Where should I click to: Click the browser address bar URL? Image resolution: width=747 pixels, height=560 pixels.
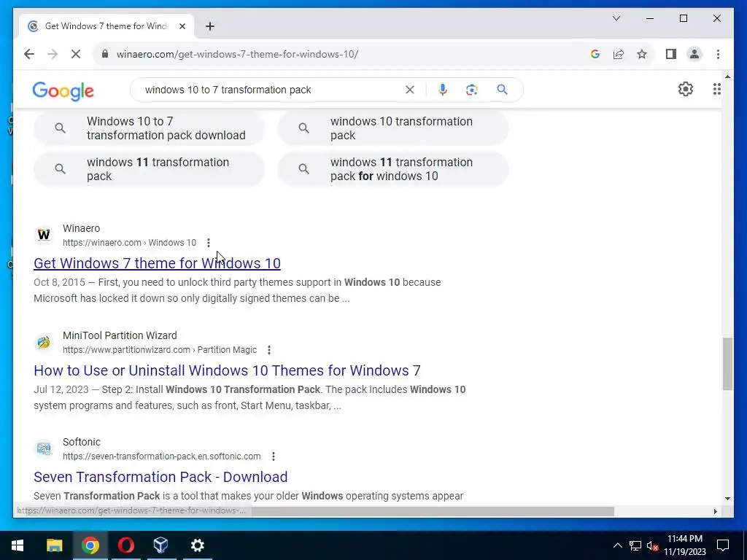coord(237,54)
